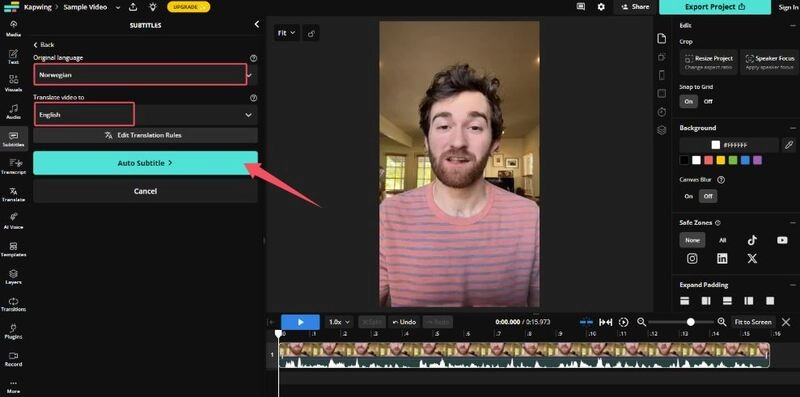Collapse the Safe Zones section
The height and width of the screenshot is (397, 800).
point(792,223)
